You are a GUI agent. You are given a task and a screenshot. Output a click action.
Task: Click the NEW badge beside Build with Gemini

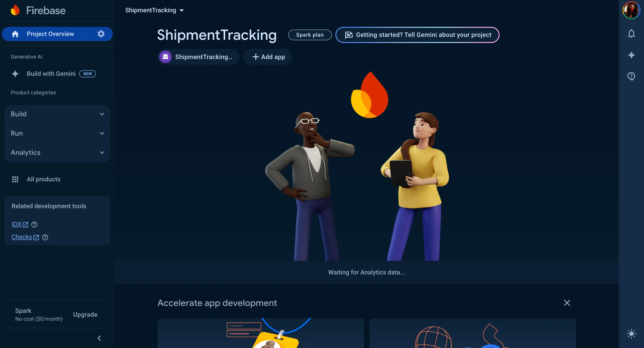point(87,74)
